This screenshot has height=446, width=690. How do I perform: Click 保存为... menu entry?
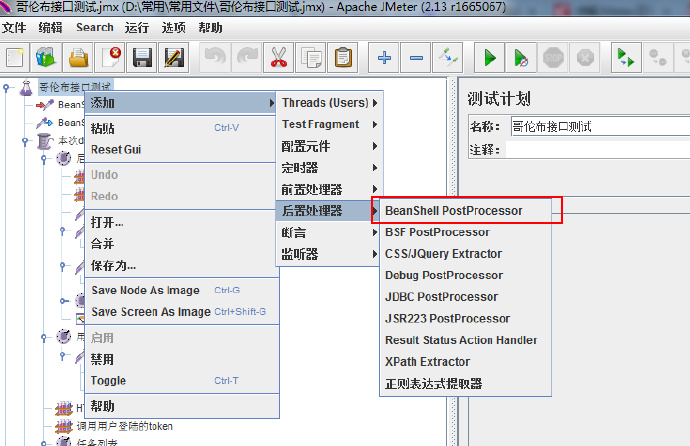click(x=181, y=265)
